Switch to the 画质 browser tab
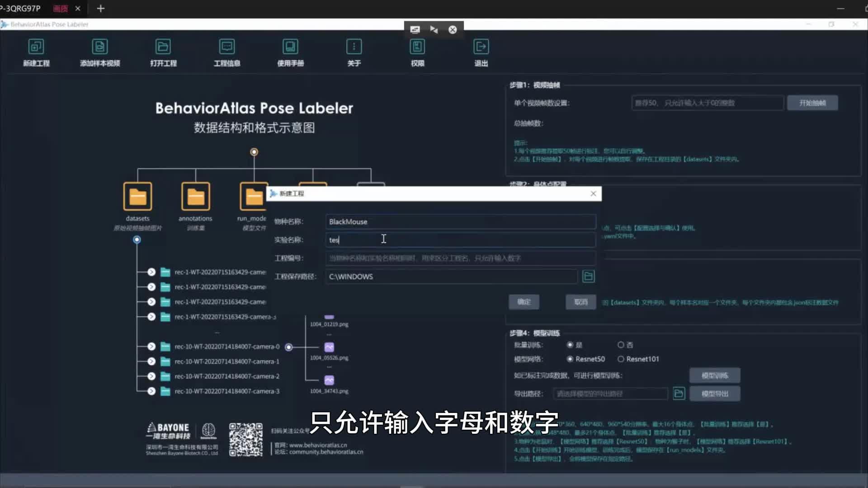Viewport: 868px width, 488px height. [60, 9]
